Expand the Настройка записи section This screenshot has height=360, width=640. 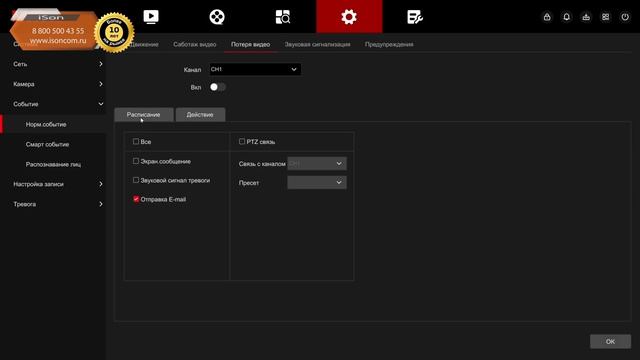[x=53, y=184]
